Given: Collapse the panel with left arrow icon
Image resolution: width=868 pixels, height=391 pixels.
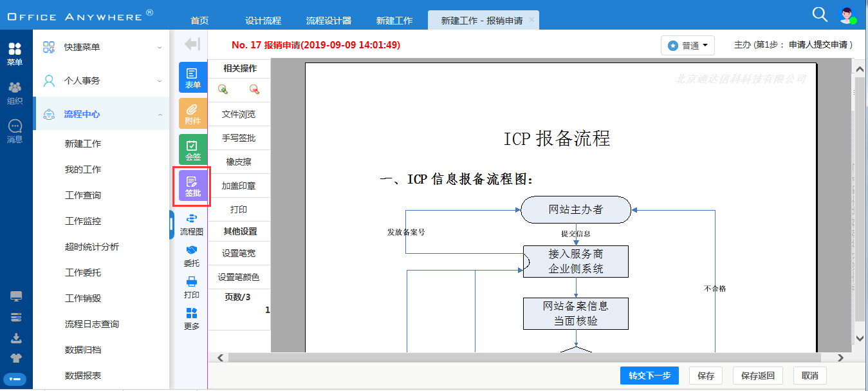Looking at the screenshot, I should [x=192, y=44].
